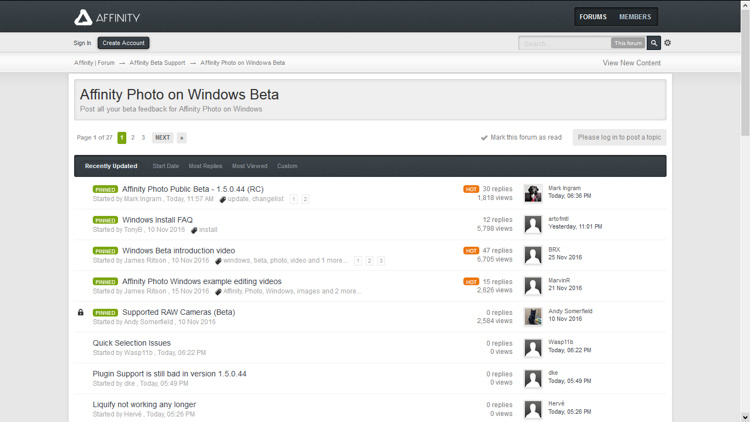Open the Members tab
The image size is (750, 422).
point(635,17)
